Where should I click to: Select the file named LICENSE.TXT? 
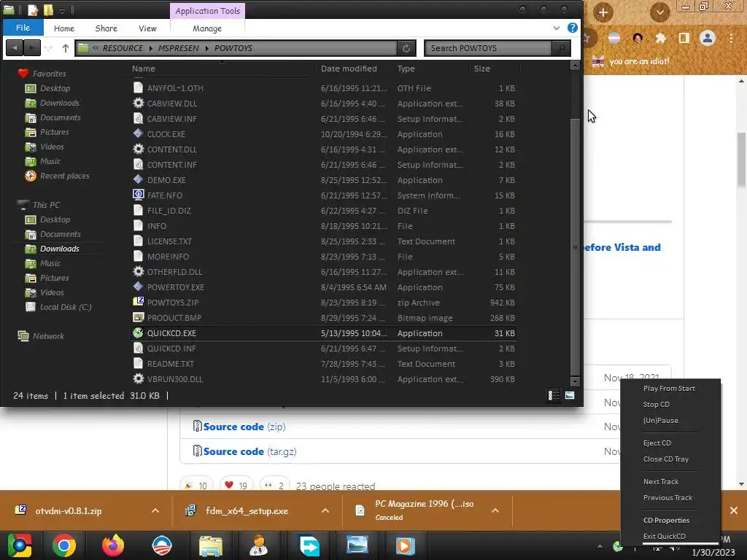coord(169,241)
